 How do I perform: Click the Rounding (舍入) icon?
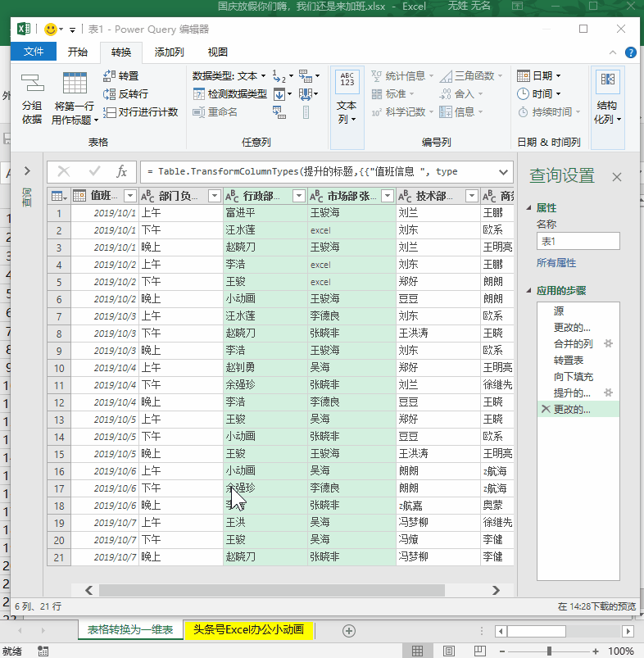tap(445, 94)
